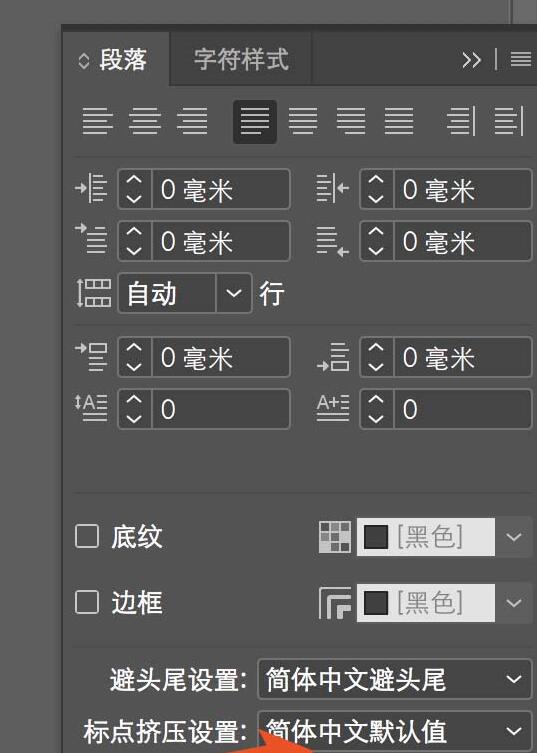This screenshot has height=753, width=537.
Task: Decrease right indent with the down arrow
Action: (376, 199)
